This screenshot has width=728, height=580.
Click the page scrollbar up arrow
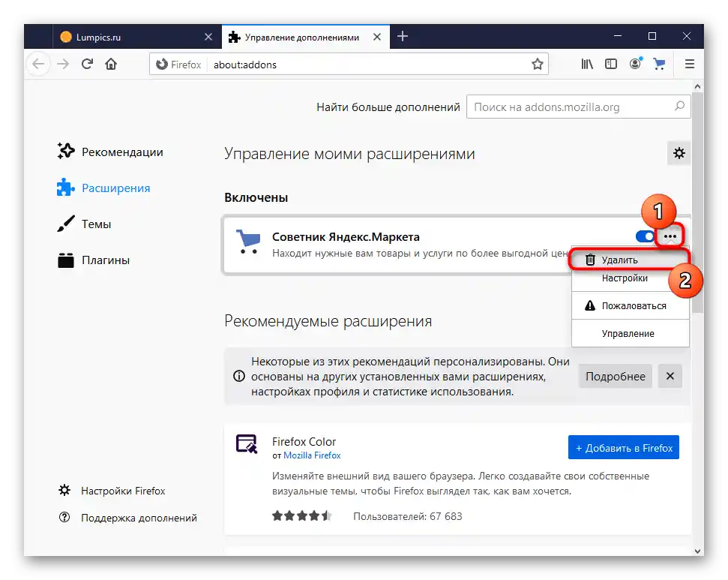coord(697,86)
